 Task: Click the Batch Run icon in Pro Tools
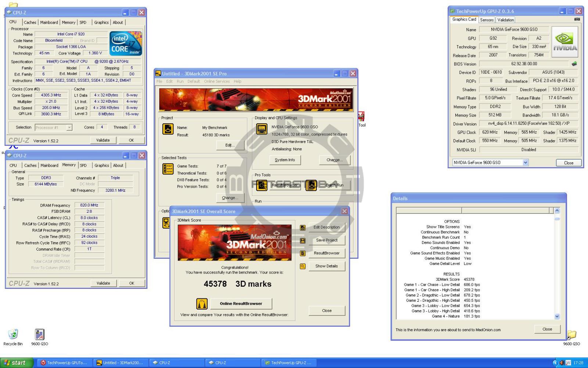click(311, 185)
